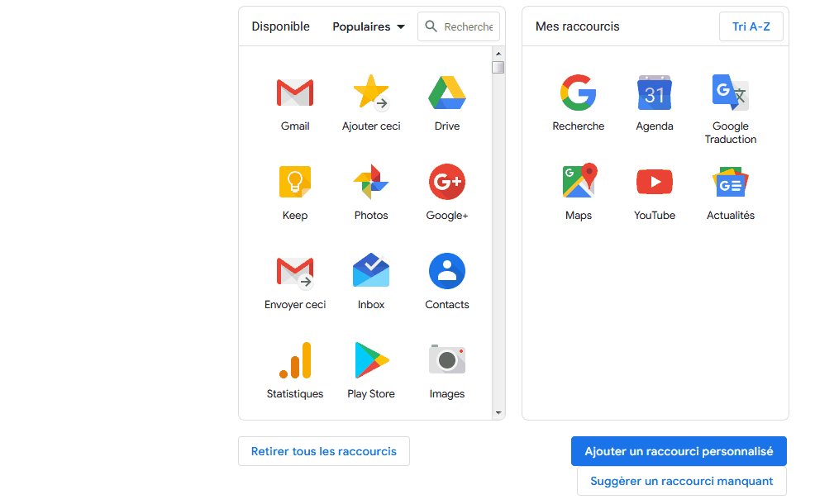Viewport: 815px width, 504px height.
Task: Select the Google+ icon
Action: click(x=447, y=182)
